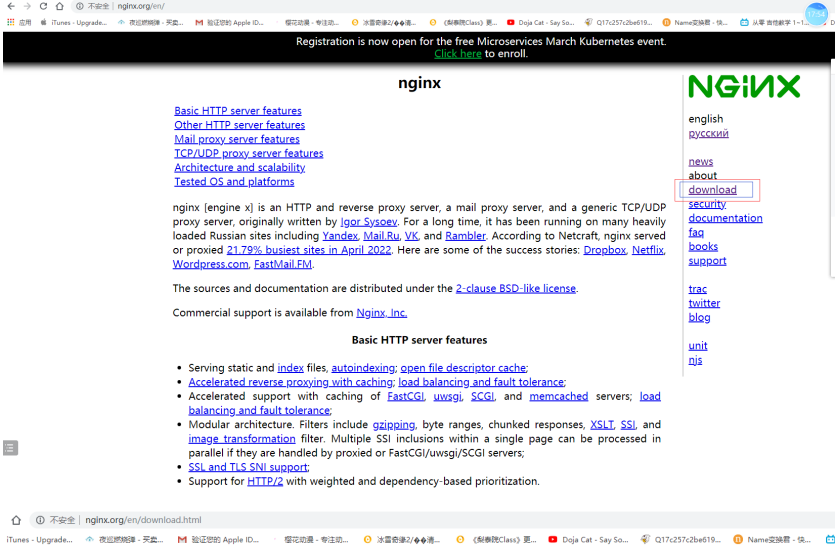Open Architecture and scalability link
838x548 pixels.
[x=239, y=167]
